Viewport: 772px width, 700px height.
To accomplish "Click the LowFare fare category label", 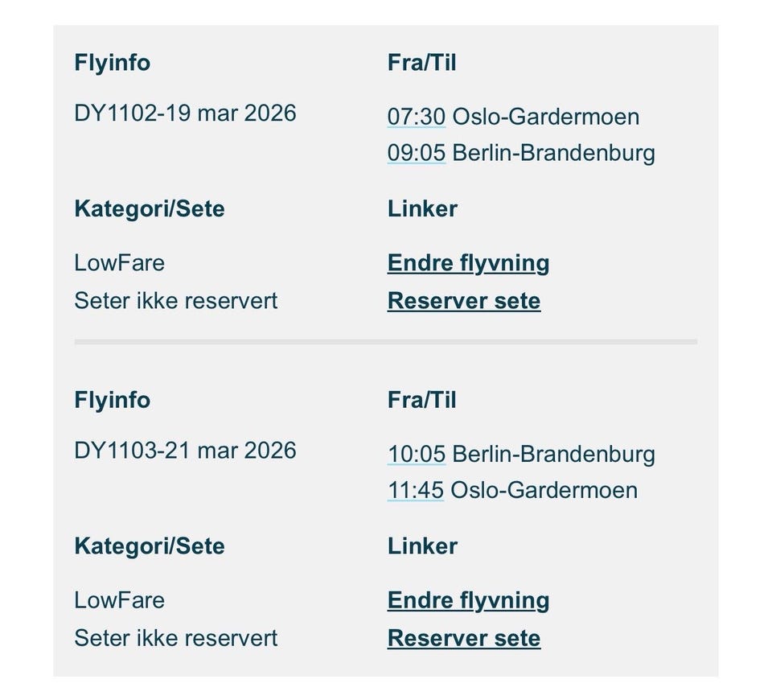I will tap(119, 262).
